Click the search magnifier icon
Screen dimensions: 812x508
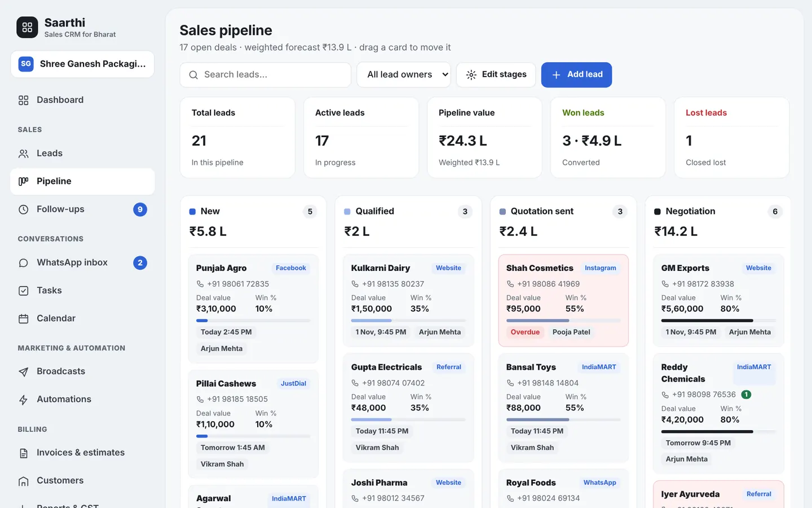tap(193, 75)
